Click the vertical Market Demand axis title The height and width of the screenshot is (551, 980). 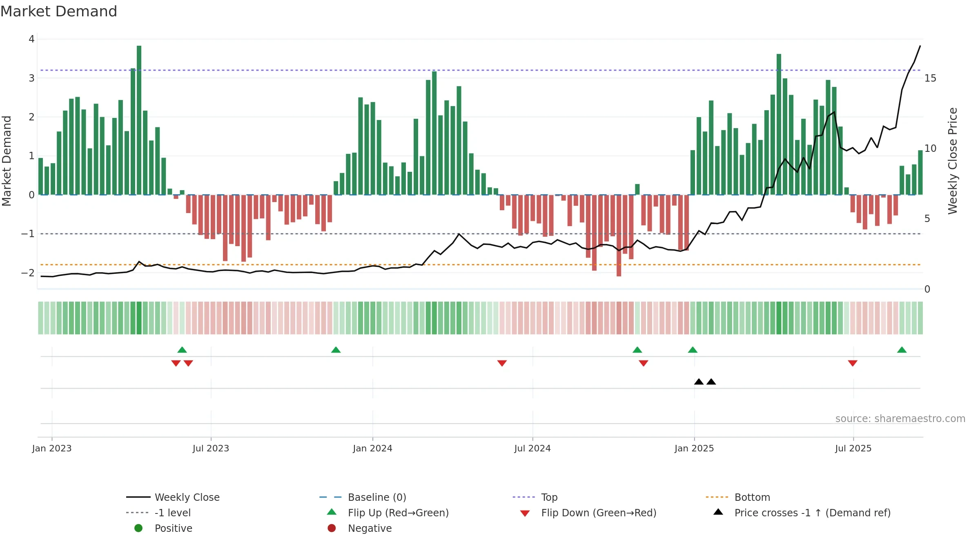click(7, 161)
